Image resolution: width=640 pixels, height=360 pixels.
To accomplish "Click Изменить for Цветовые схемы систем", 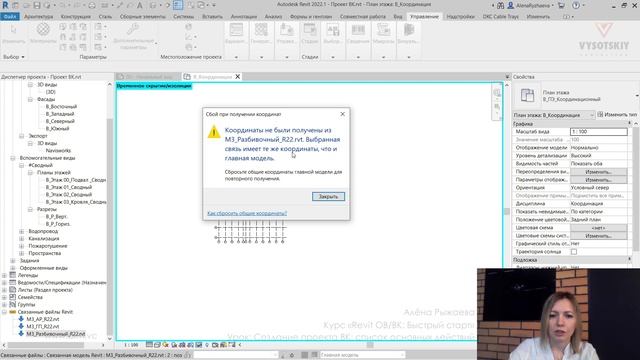I will [x=598, y=236].
